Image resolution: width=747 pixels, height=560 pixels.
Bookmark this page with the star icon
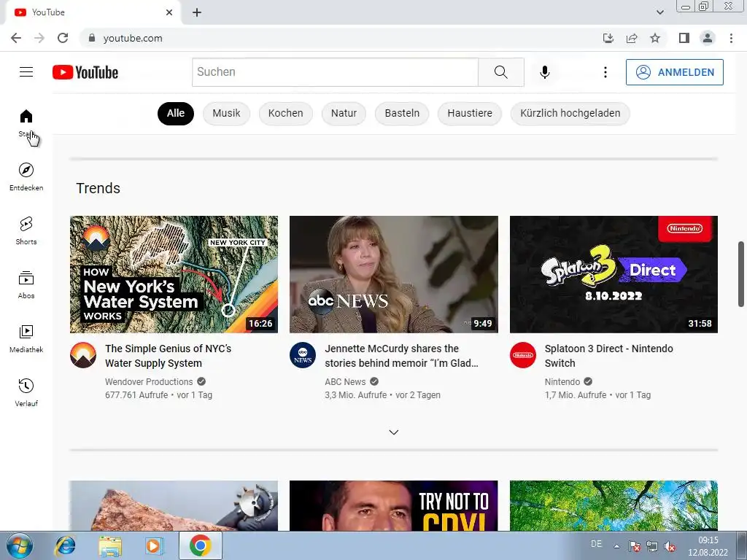655,38
